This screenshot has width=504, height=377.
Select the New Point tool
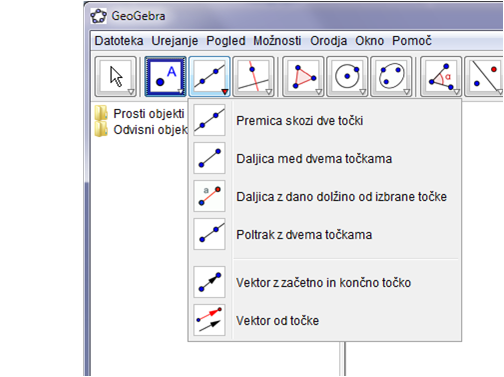point(165,77)
